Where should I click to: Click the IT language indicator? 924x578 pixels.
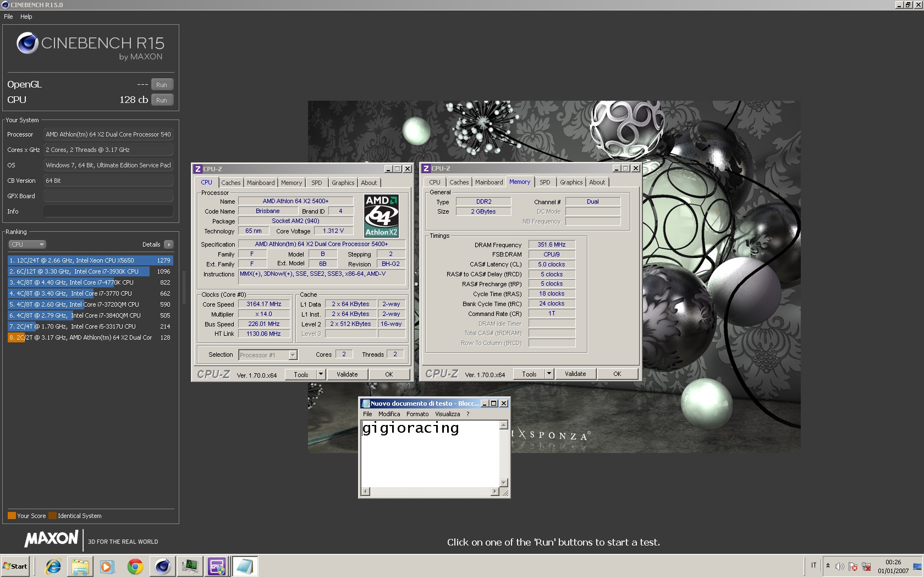pos(814,565)
